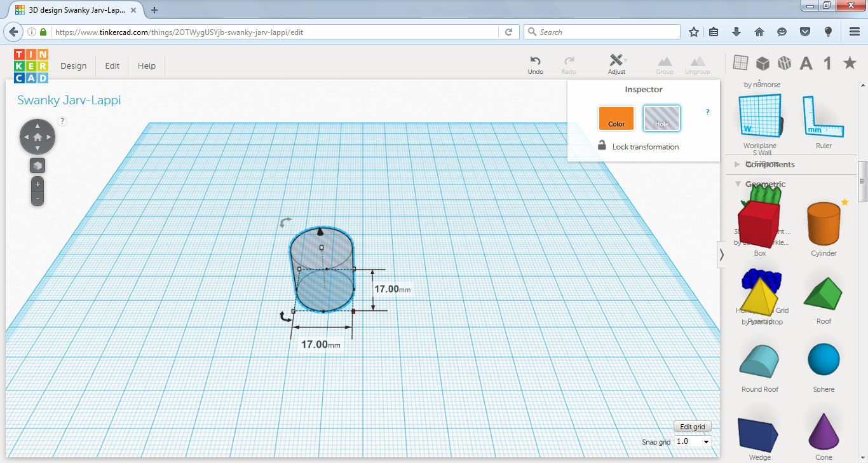Image resolution: width=868 pixels, height=463 pixels.
Task: Undo the last action
Action: (536, 65)
